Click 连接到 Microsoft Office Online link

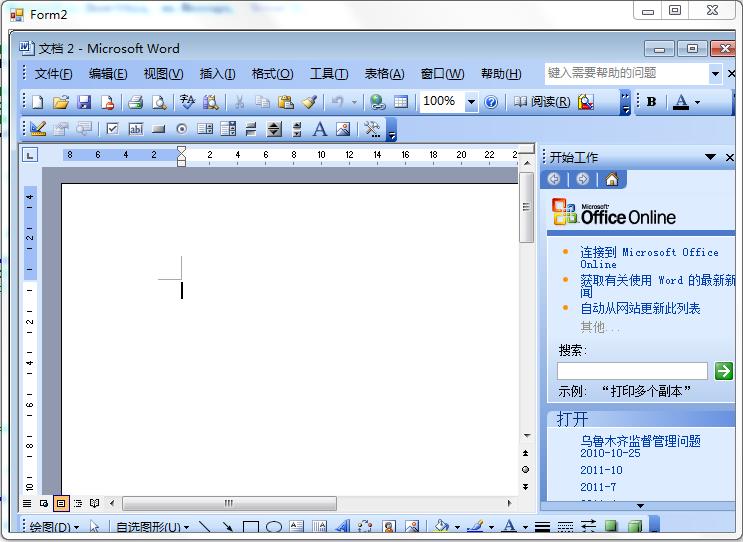649,258
